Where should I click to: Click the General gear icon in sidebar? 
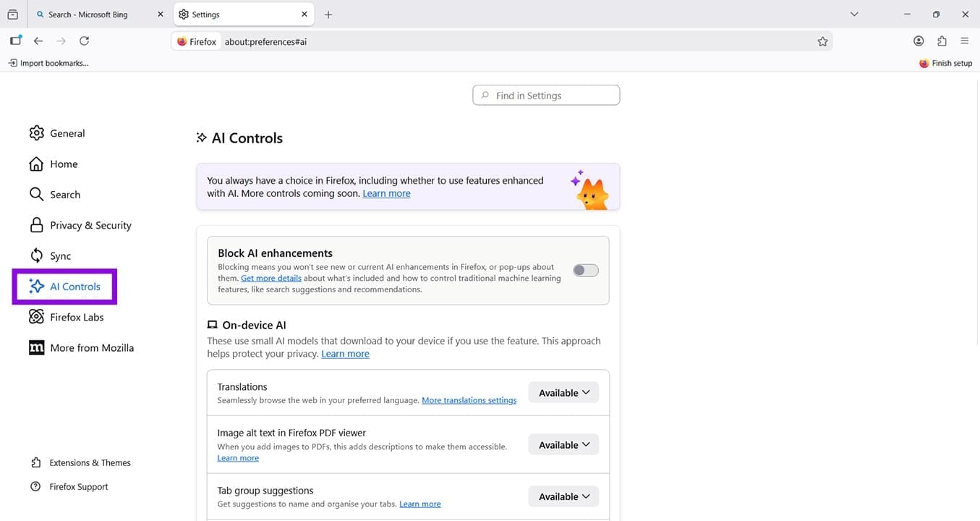click(x=36, y=133)
